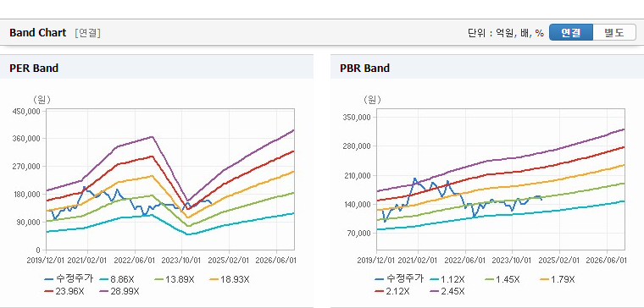This screenshot has height=308, width=644.
Task: Toggle the 1.12X line in PBR legend
Action: (447, 279)
